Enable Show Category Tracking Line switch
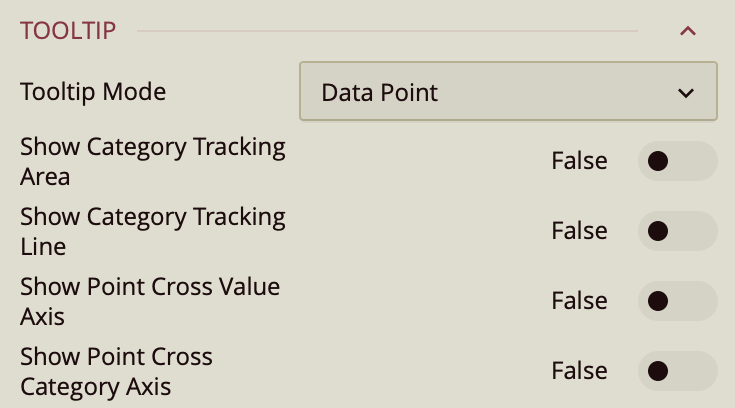This screenshot has height=408, width=735. [x=677, y=231]
